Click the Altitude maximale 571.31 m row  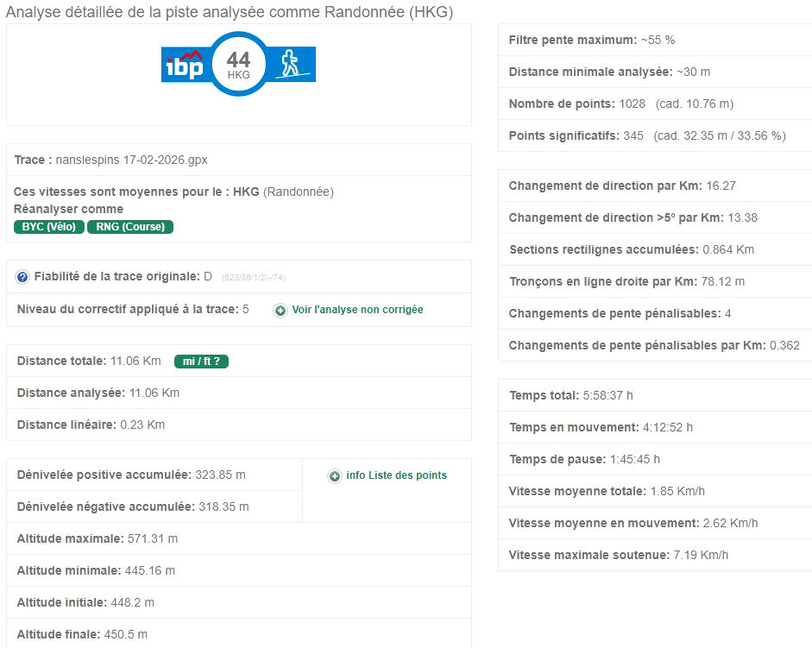98,538
